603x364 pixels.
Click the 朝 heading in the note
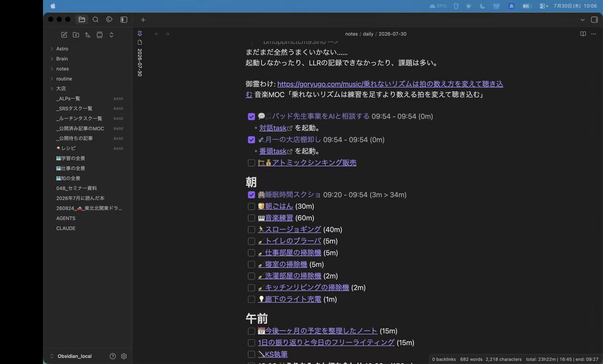(x=251, y=182)
